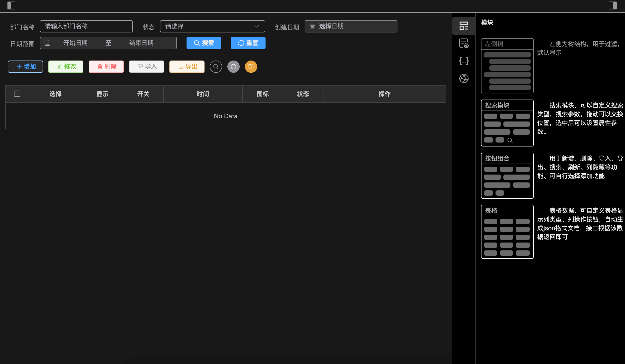Click the round gray refresh icon

point(233,67)
